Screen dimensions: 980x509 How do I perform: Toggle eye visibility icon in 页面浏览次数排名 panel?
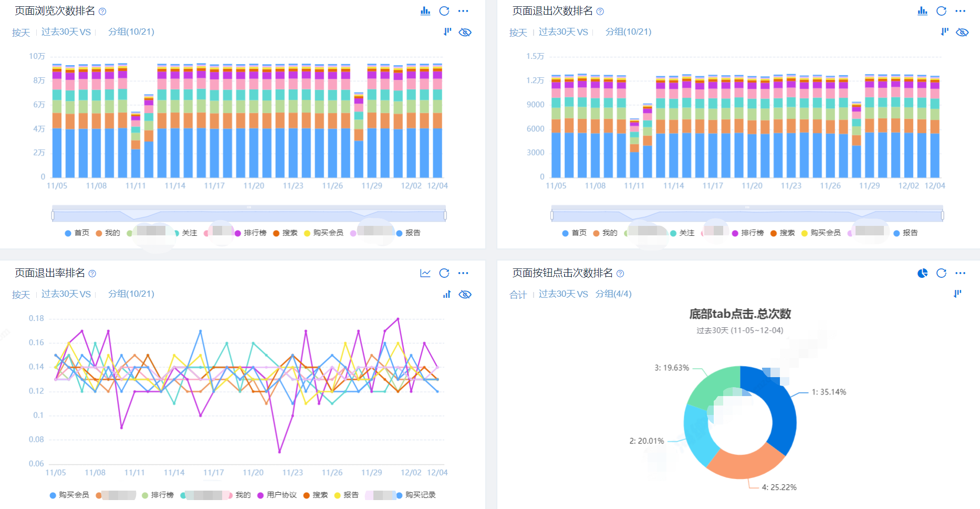[465, 32]
